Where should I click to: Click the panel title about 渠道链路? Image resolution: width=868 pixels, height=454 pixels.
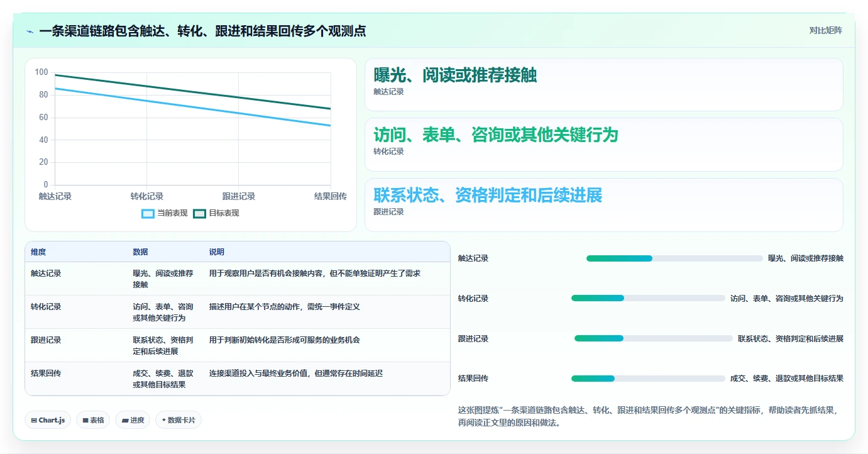202,31
